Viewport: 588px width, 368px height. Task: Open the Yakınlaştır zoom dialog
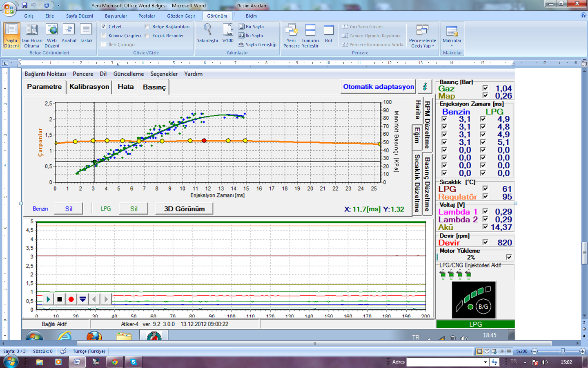[x=207, y=33]
